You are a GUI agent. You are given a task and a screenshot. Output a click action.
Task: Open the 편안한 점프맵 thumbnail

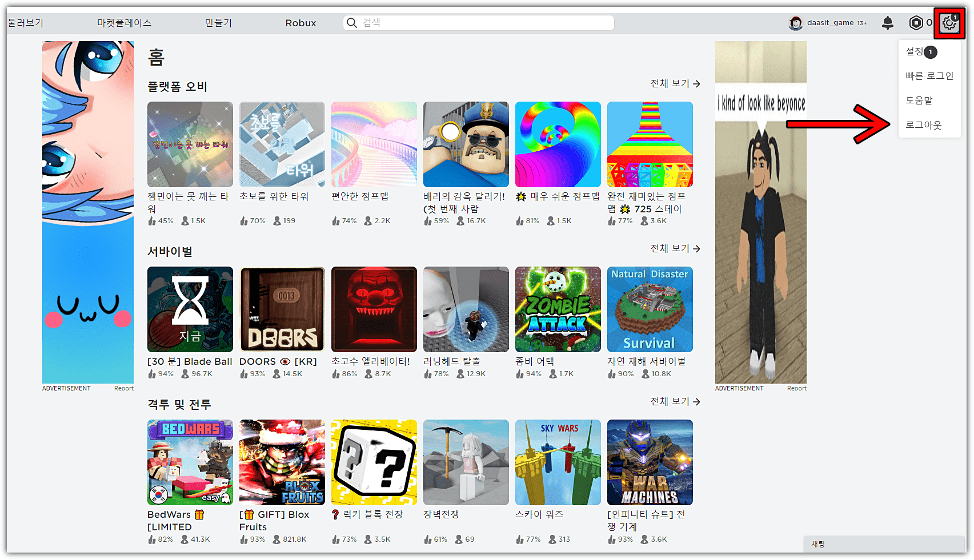(x=374, y=144)
